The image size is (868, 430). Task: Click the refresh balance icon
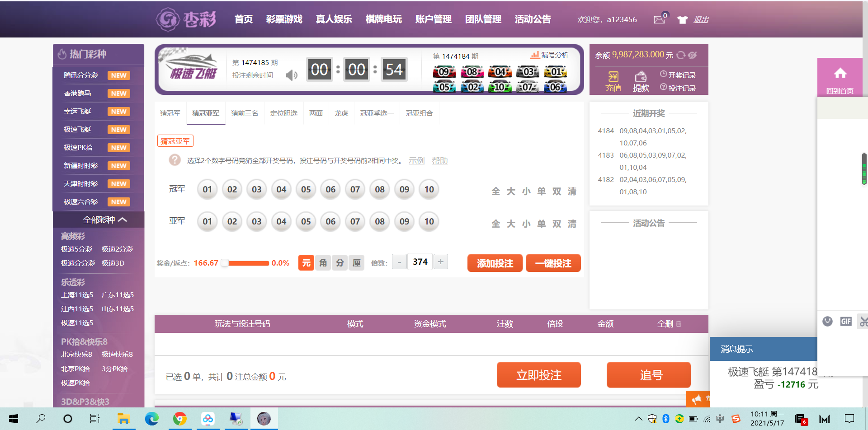(681, 55)
